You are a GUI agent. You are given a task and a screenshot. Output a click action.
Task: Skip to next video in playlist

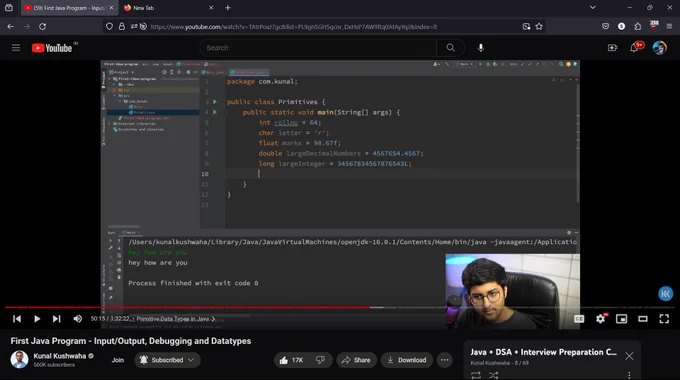[56, 319]
